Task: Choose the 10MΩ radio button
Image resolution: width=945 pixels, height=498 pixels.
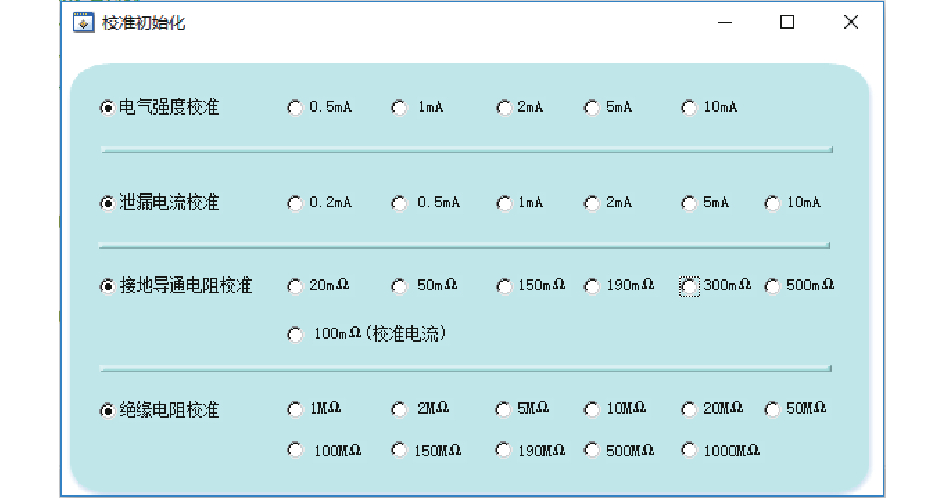Action: coord(592,409)
